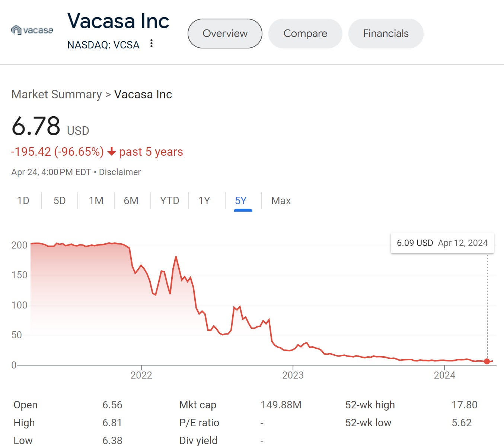The width and height of the screenshot is (504, 446).
Task: Open the Financials tab
Action: pos(386,34)
